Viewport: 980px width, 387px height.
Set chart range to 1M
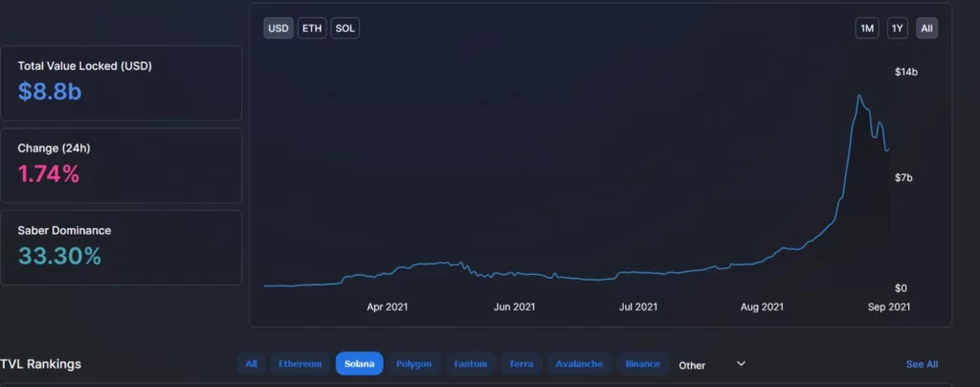click(867, 29)
